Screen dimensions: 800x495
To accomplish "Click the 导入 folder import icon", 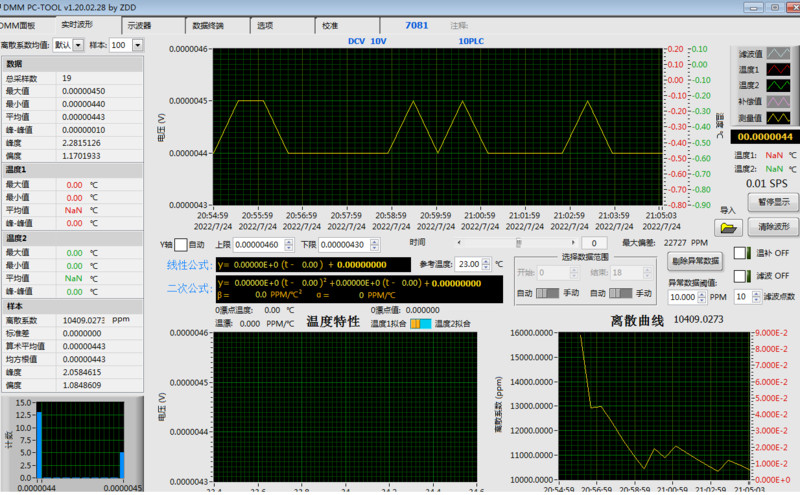I will click(727, 228).
